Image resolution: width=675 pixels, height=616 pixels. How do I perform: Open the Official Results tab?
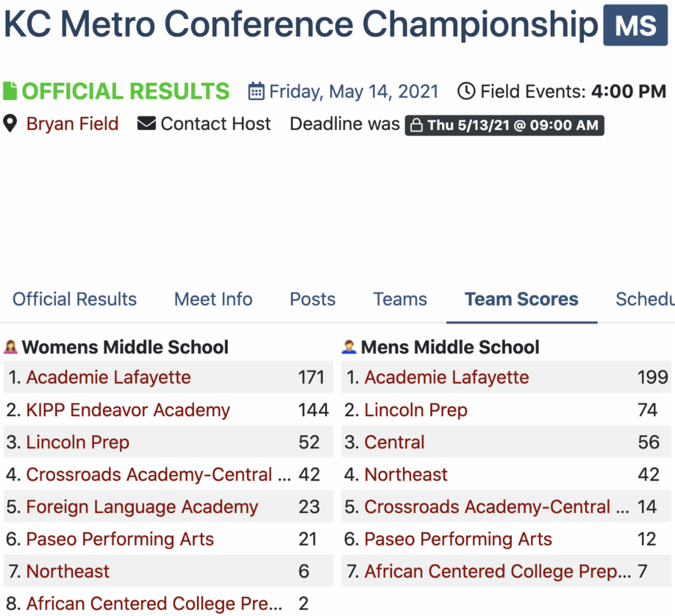click(x=74, y=299)
